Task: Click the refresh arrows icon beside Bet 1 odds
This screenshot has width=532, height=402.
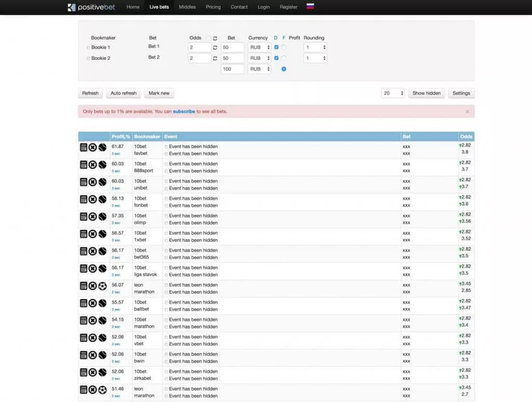Action: click(215, 47)
